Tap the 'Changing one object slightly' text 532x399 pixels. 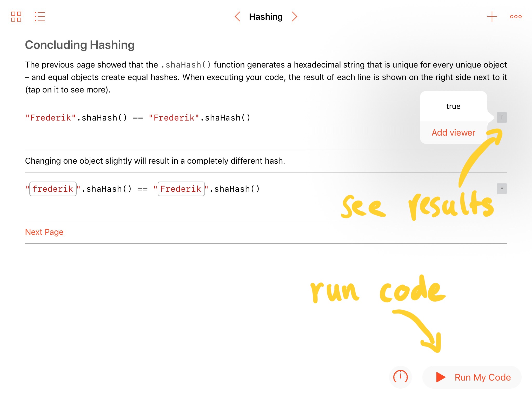click(x=155, y=161)
